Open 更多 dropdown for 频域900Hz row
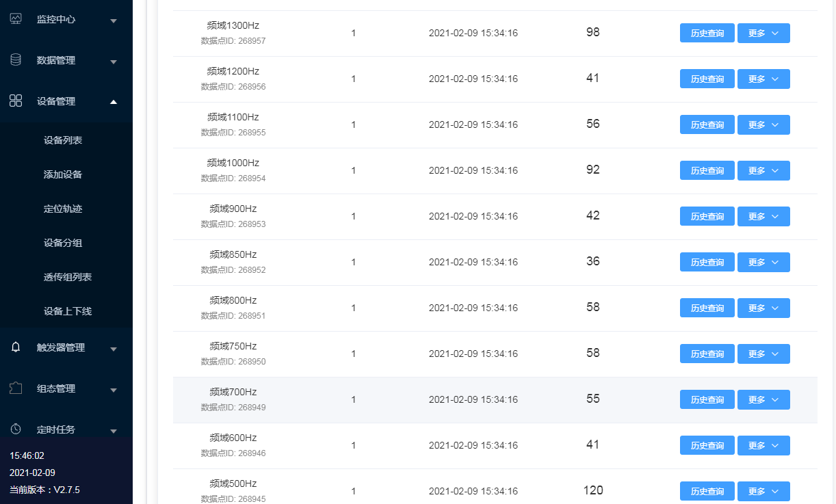The image size is (836, 504). [763, 216]
